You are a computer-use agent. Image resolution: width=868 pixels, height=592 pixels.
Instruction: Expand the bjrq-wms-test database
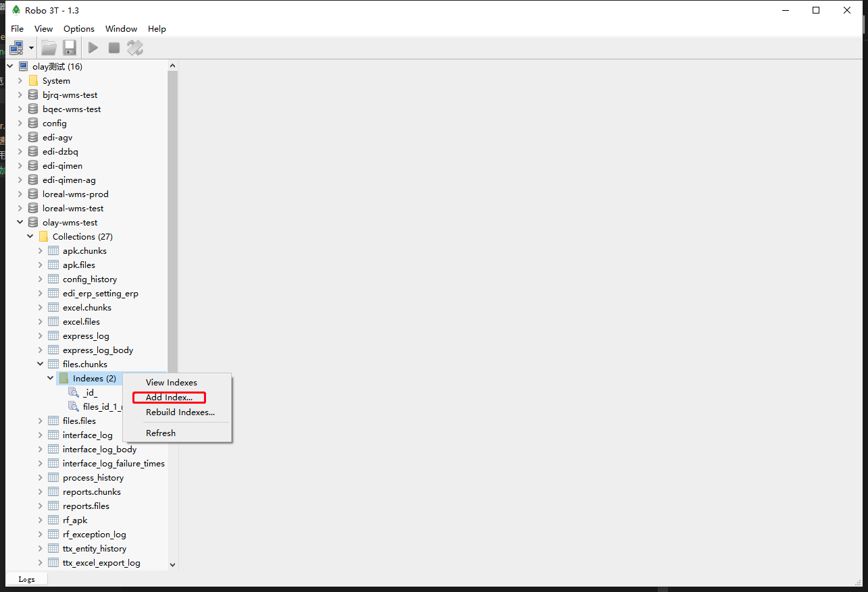[x=20, y=95]
